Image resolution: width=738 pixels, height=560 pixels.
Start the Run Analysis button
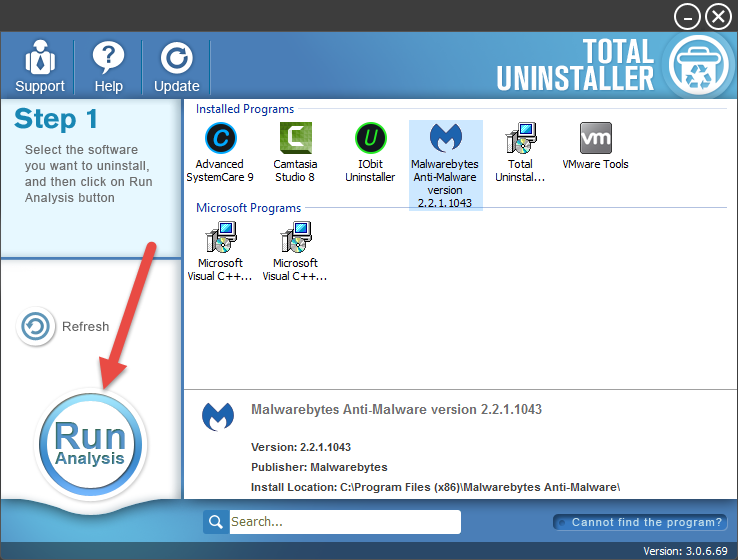pyautogui.click(x=90, y=444)
